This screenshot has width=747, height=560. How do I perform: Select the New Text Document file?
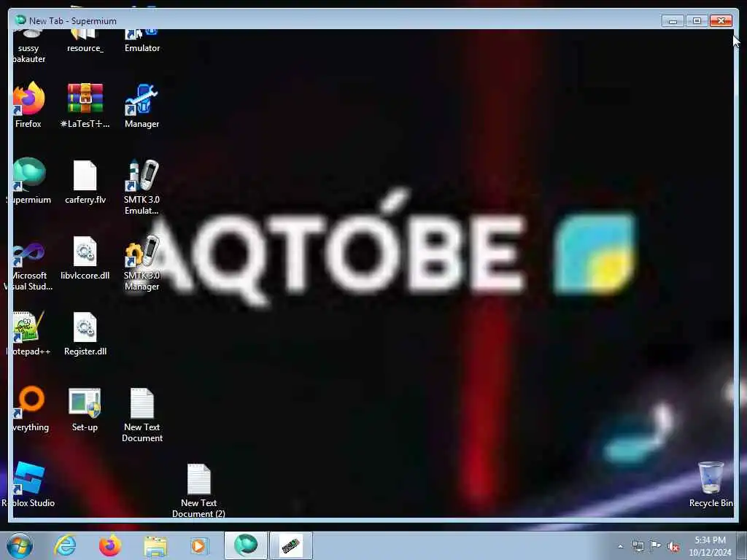click(142, 414)
